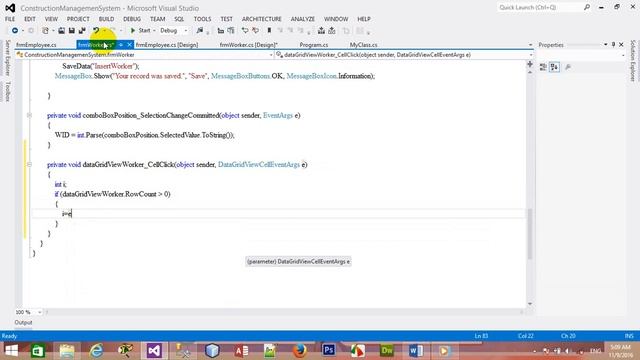This screenshot has height=360, width=640.
Task: Collapse the comboBoxPosition_SelectionChangeCommitted method outline
Action: tap(29, 116)
